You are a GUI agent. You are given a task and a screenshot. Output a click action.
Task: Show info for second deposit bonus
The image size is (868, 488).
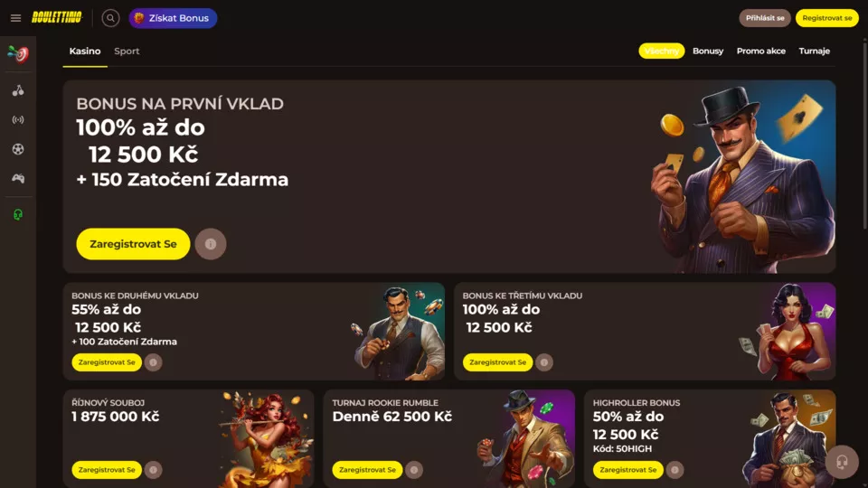[154, 362]
